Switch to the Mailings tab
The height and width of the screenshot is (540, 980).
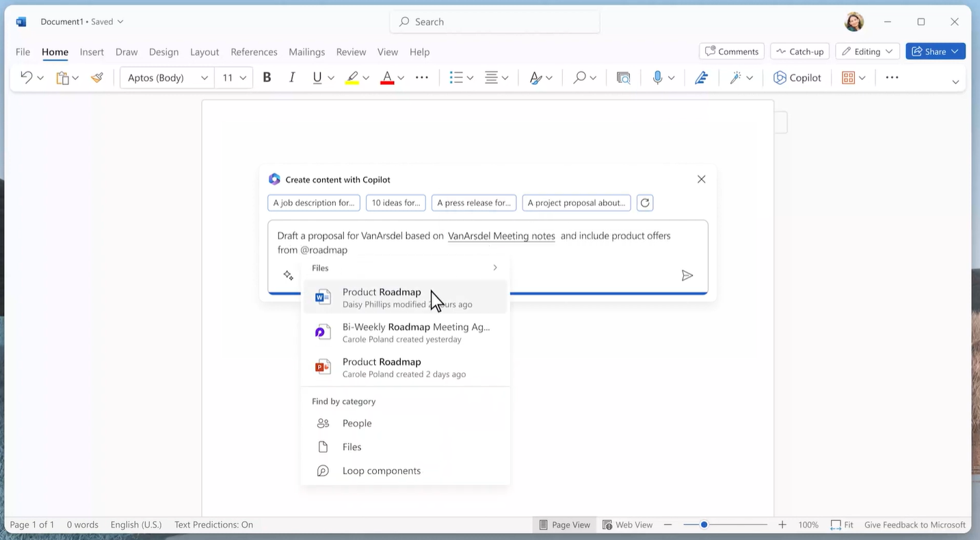306,52
